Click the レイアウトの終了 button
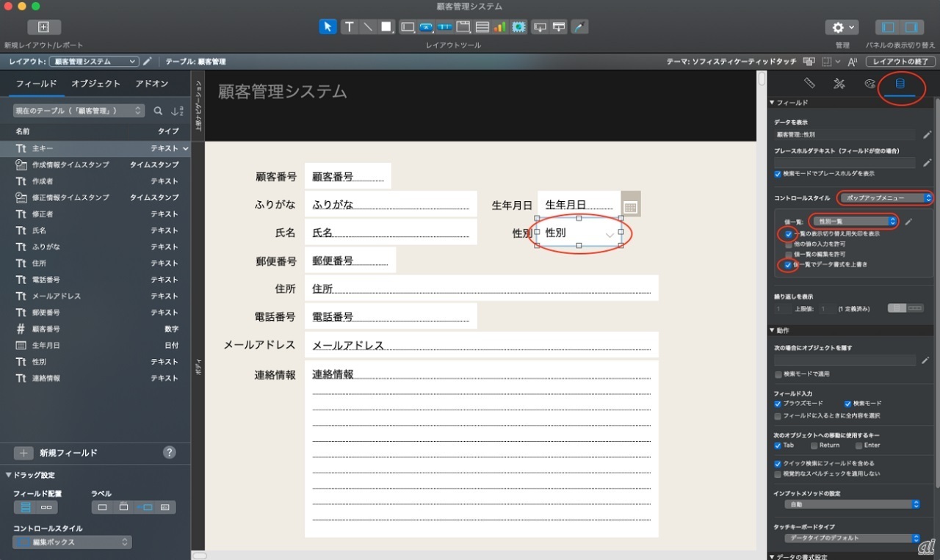 [x=900, y=62]
